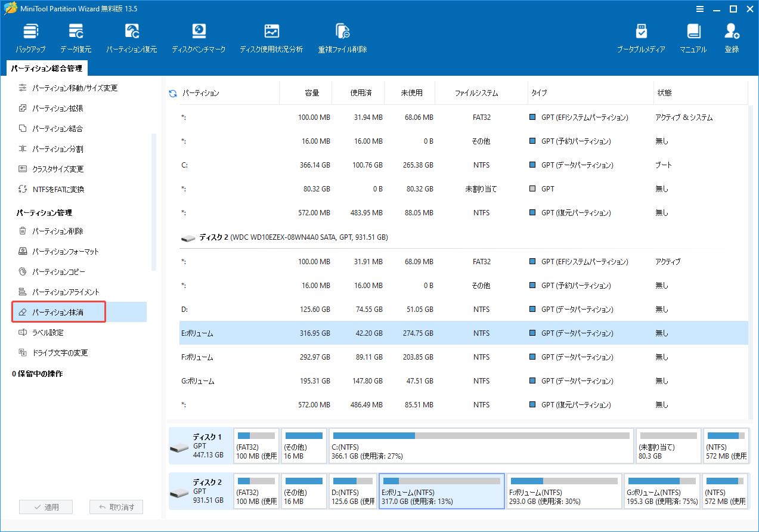Open ブータブルメディア bootable media builder
This screenshot has width=759, height=532.
[x=642, y=37]
